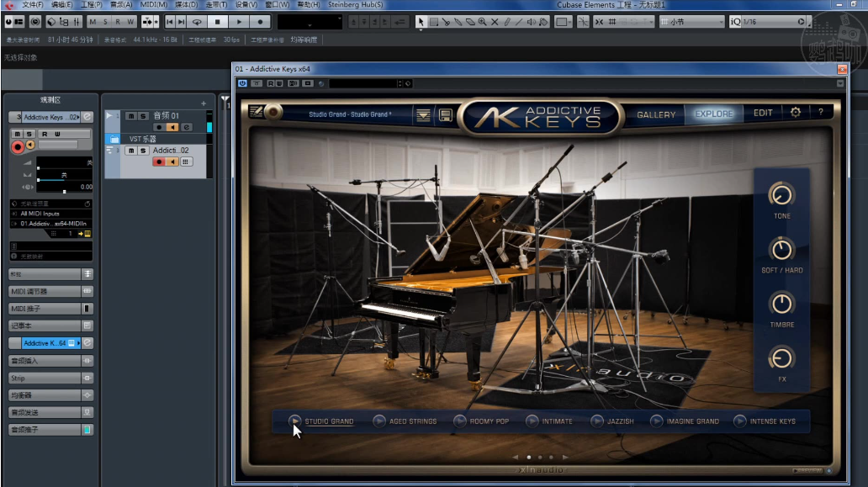Click the transport Record button
The height and width of the screenshot is (487, 868).
pos(260,22)
